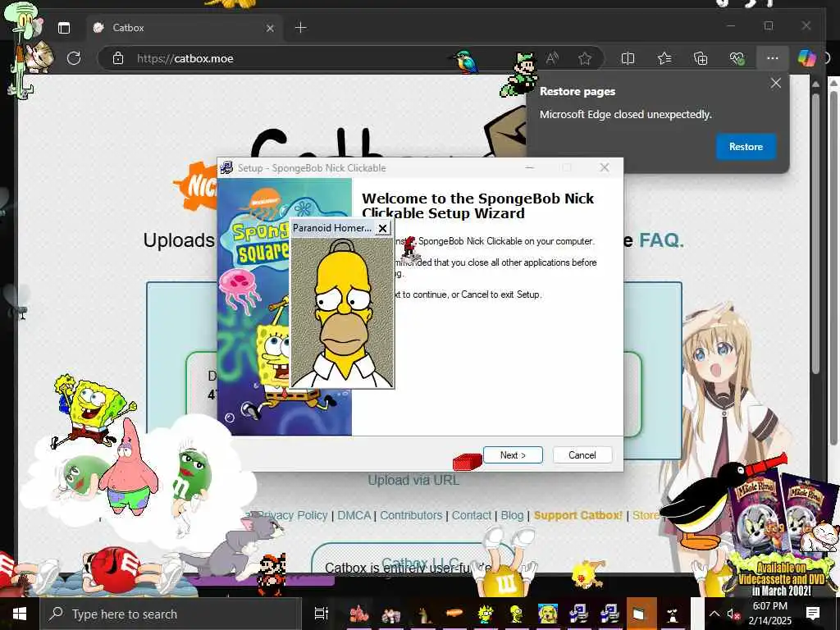Open the notification center icon
The width and height of the screenshot is (840, 630).
point(813,614)
